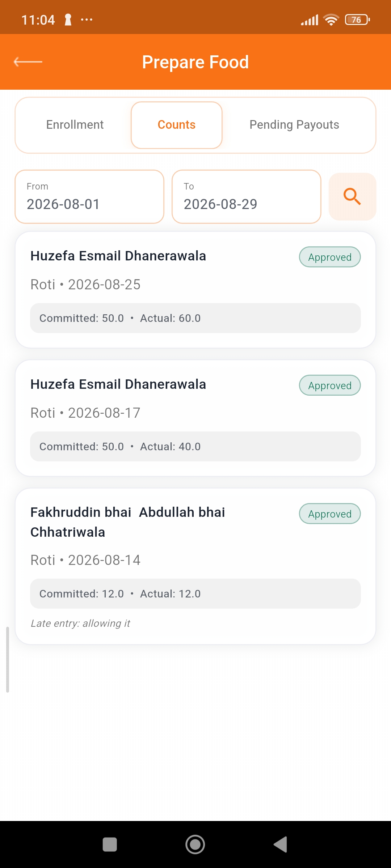The image size is (391, 868).
Task: Tap the three-dots notification icon in the status bar
Action: (87, 20)
